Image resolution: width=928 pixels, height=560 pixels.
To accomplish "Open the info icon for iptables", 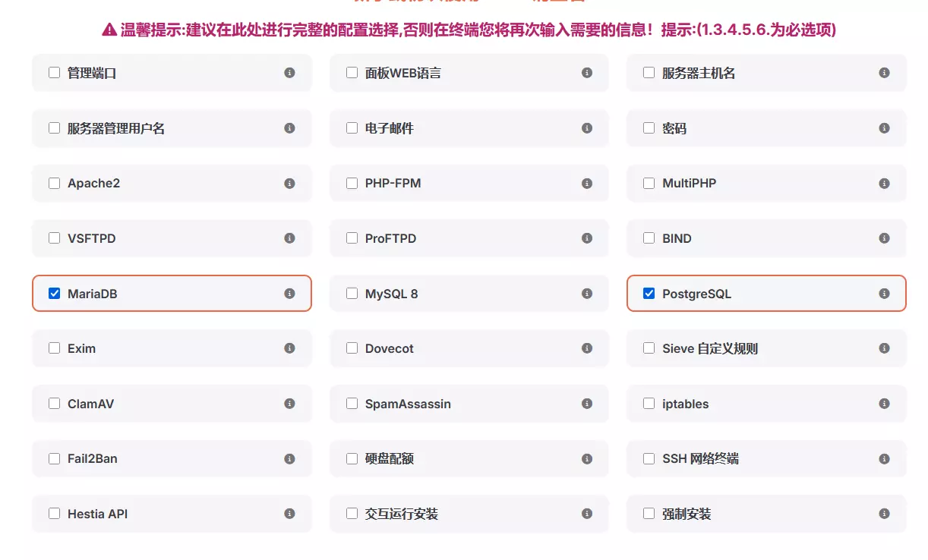I will [x=884, y=404].
